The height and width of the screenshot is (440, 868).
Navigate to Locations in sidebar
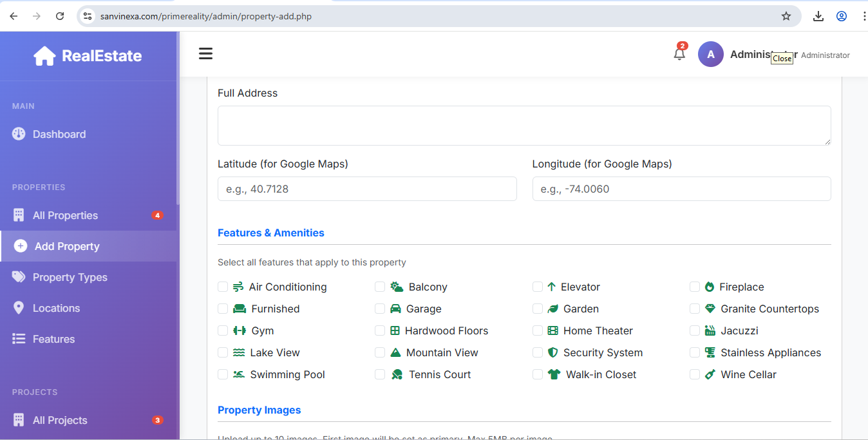(56, 308)
